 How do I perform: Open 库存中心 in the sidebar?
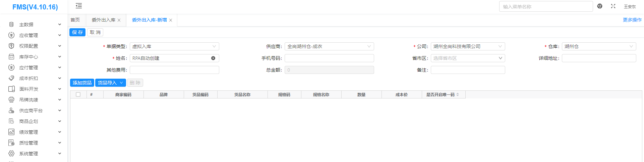pyautogui.click(x=28, y=57)
